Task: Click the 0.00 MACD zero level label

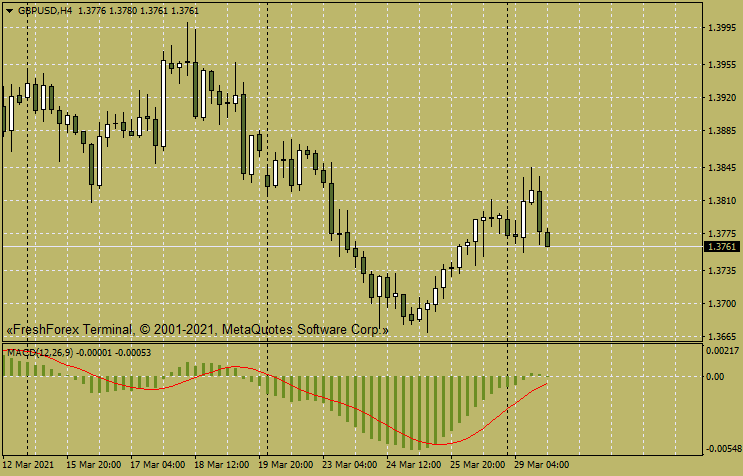Action: [715, 377]
